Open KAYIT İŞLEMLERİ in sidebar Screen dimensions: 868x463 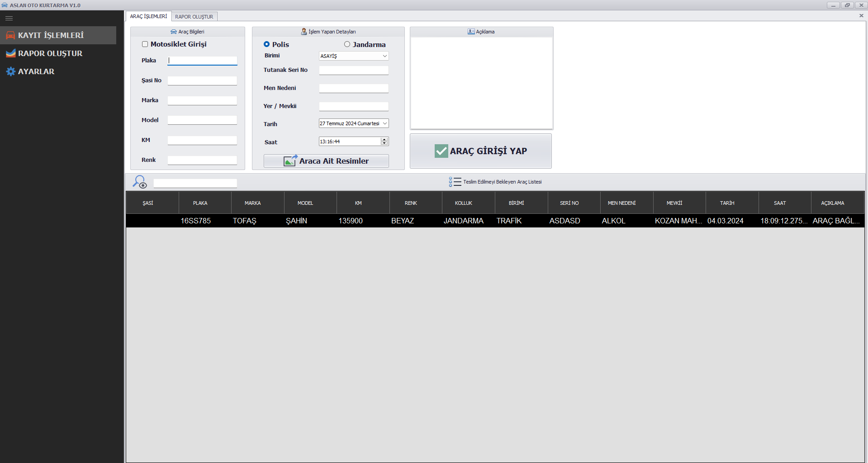point(58,35)
